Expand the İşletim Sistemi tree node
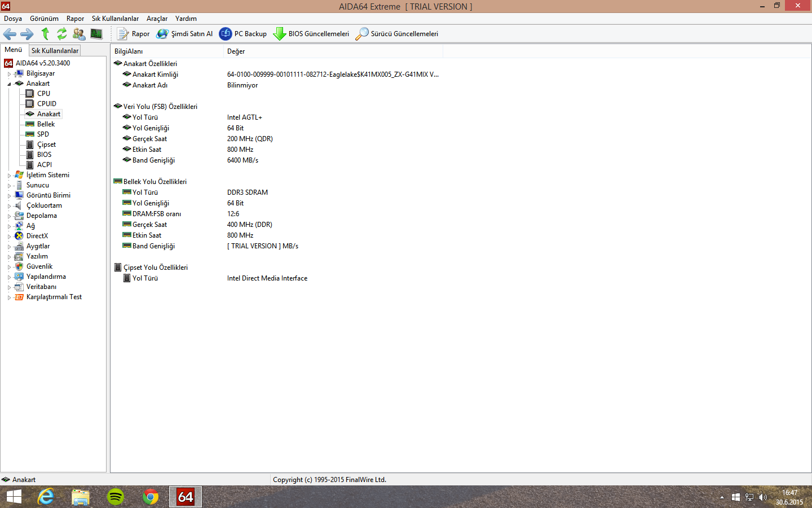 9,176
